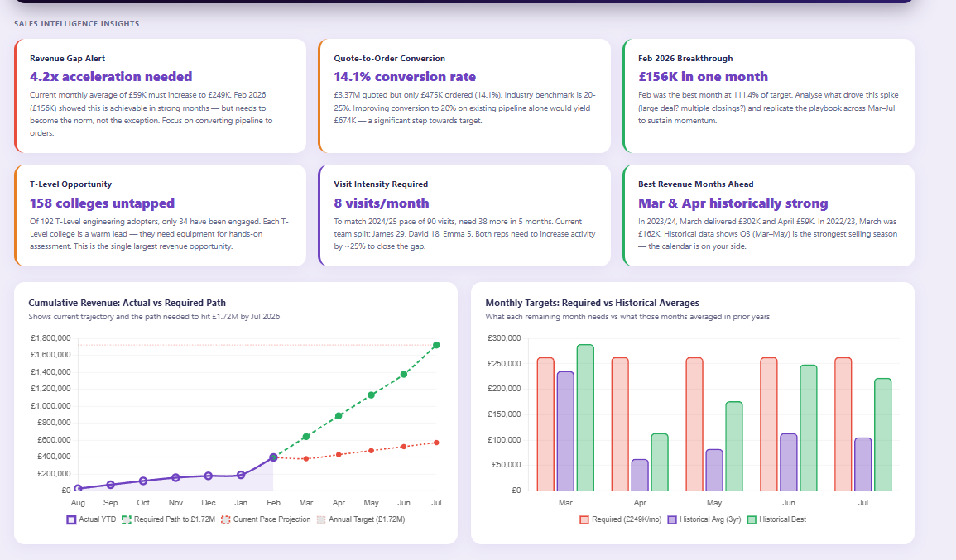Click the Historical Best bar for Mar
Viewport: 956px width, 560px height.
click(584, 414)
